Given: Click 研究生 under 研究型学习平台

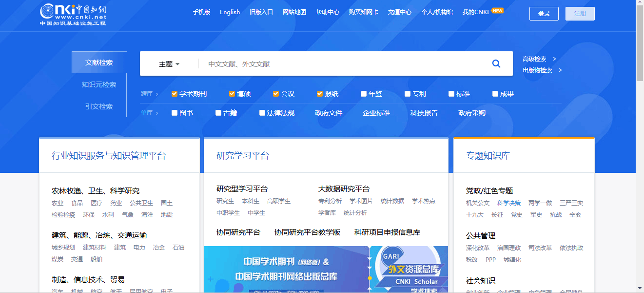Looking at the screenshot, I should [225, 201].
